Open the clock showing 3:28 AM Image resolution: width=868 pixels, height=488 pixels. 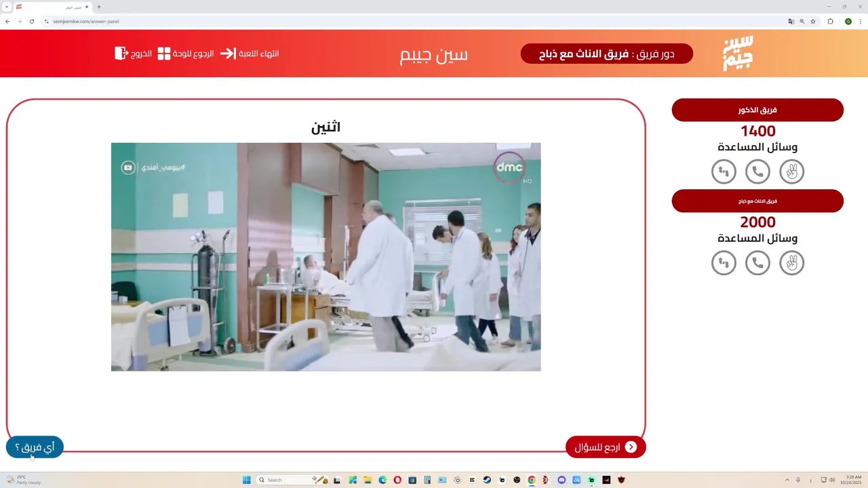tap(851, 480)
